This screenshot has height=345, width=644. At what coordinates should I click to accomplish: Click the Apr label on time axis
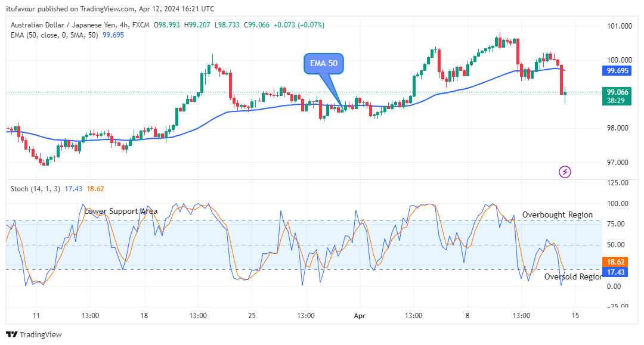360,315
